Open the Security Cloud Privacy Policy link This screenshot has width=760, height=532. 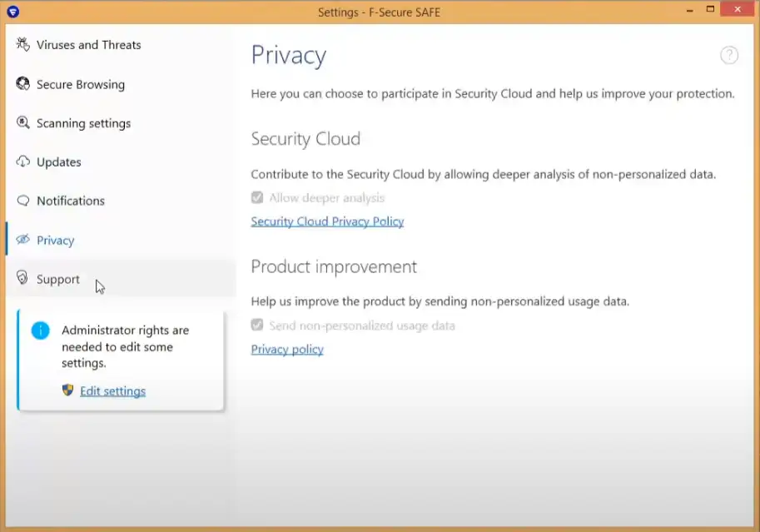tap(327, 221)
